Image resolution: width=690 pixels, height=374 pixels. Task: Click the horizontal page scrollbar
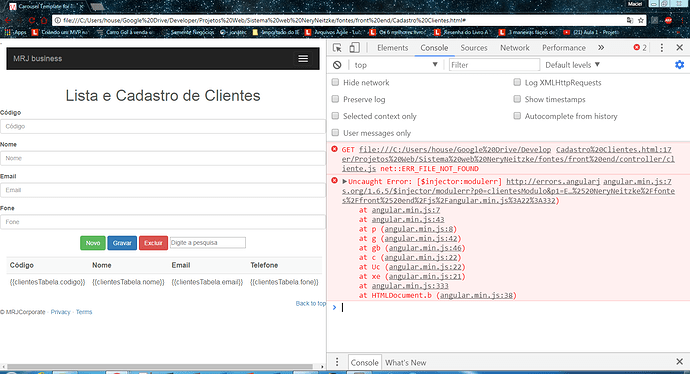point(160,366)
